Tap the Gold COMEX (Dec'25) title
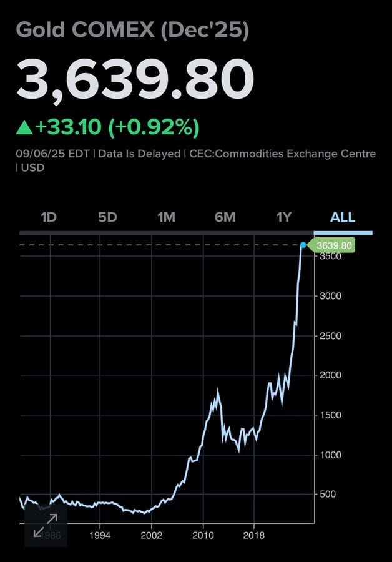This screenshot has height=562, width=392. coord(132,31)
